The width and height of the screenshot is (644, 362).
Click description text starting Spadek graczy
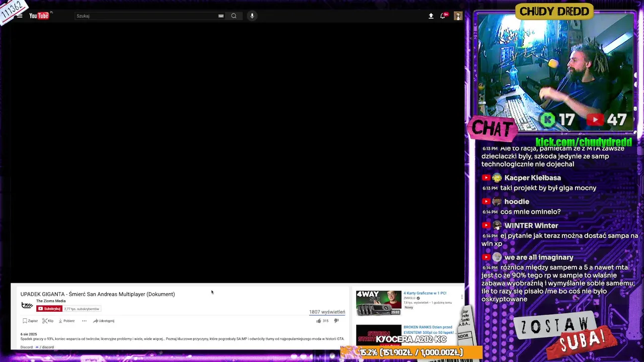point(182,339)
